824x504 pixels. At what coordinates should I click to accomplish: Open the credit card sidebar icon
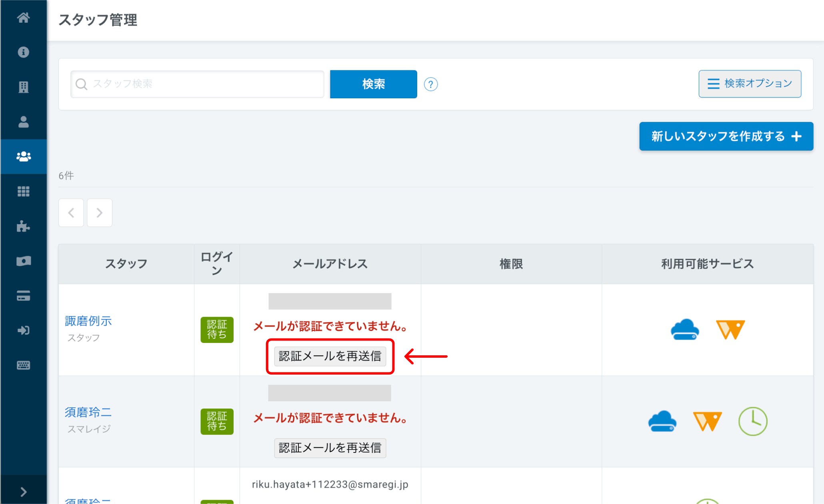point(23,296)
